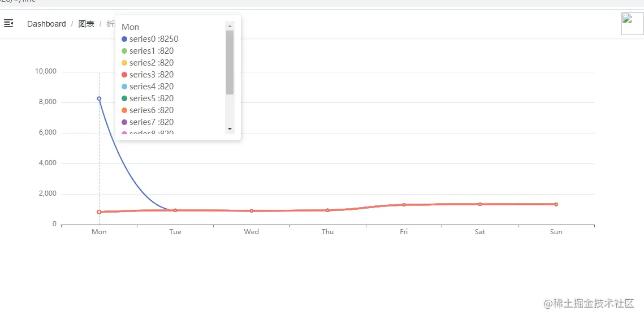Click the broken avatar image in header

click(632, 24)
